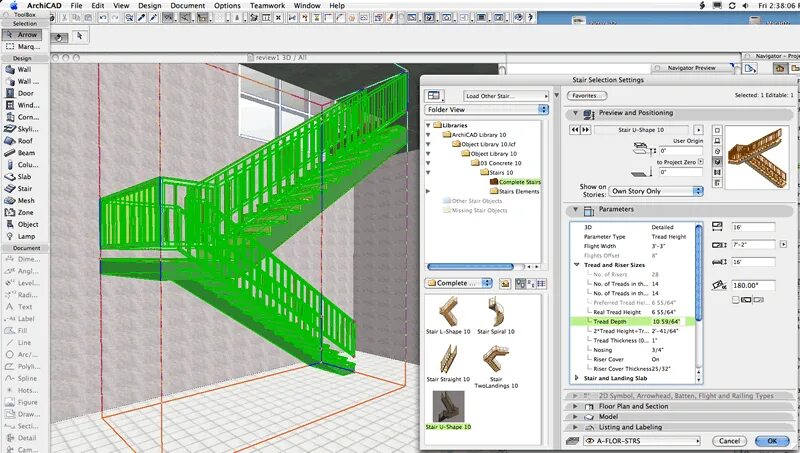Go to previous stair with double-left arrows
This screenshot has height=453, width=800.
click(x=574, y=130)
